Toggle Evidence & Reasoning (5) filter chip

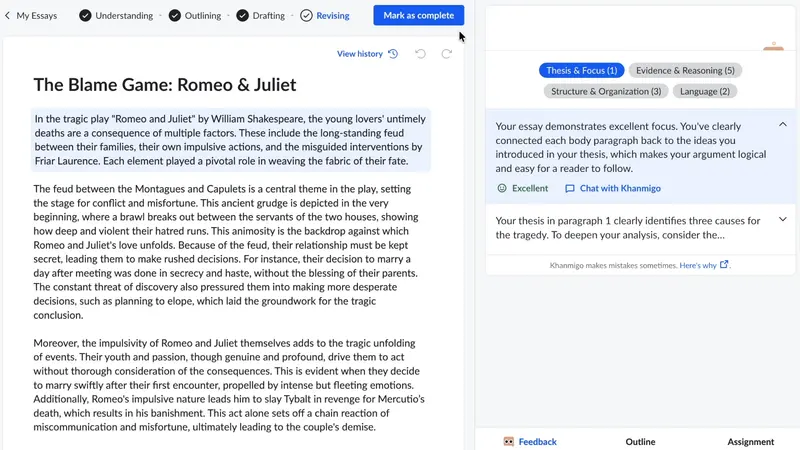point(685,71)
